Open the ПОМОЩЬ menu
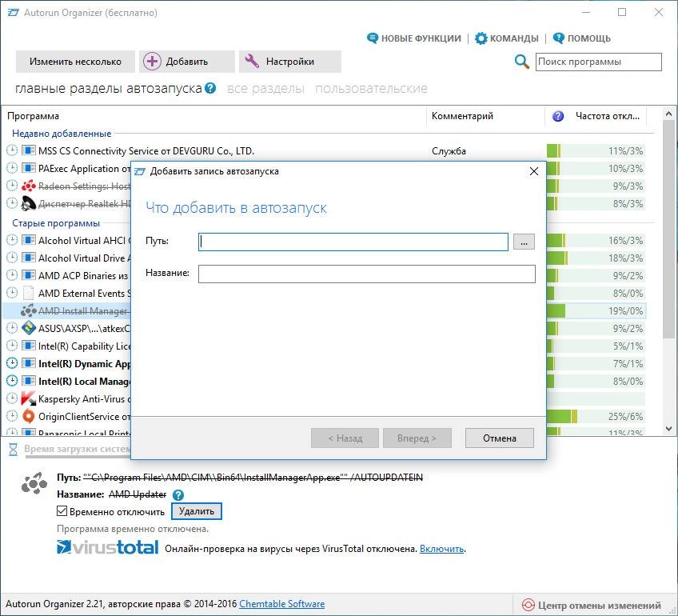This screenshot has width=678, height=616. click(581, 38)
